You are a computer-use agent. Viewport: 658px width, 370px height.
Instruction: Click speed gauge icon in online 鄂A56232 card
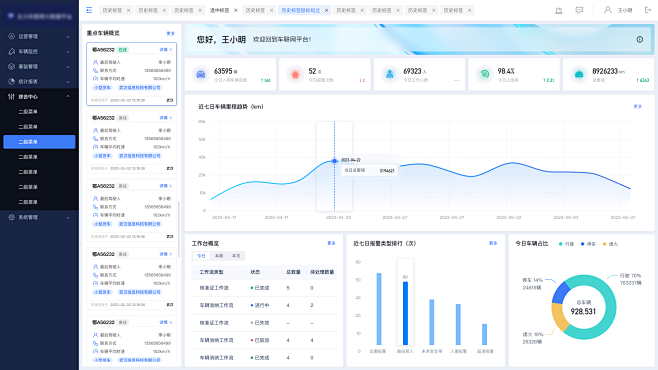[x=95, y=78]
